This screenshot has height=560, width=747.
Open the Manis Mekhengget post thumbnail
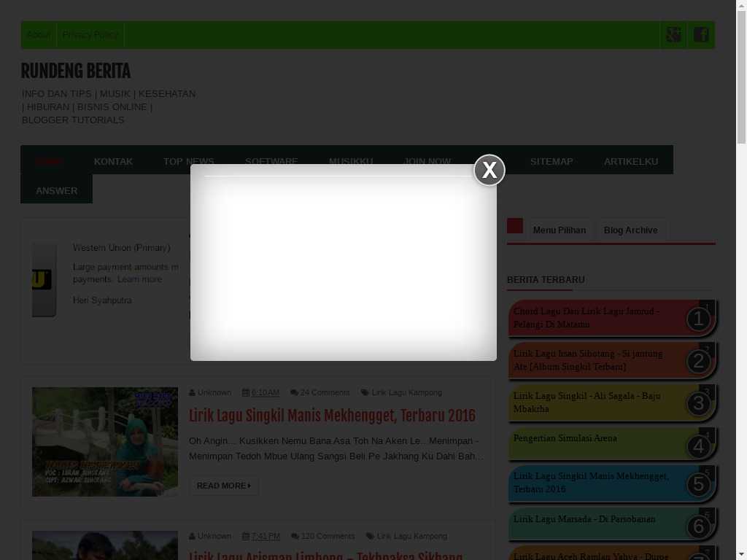coord(105,442)
